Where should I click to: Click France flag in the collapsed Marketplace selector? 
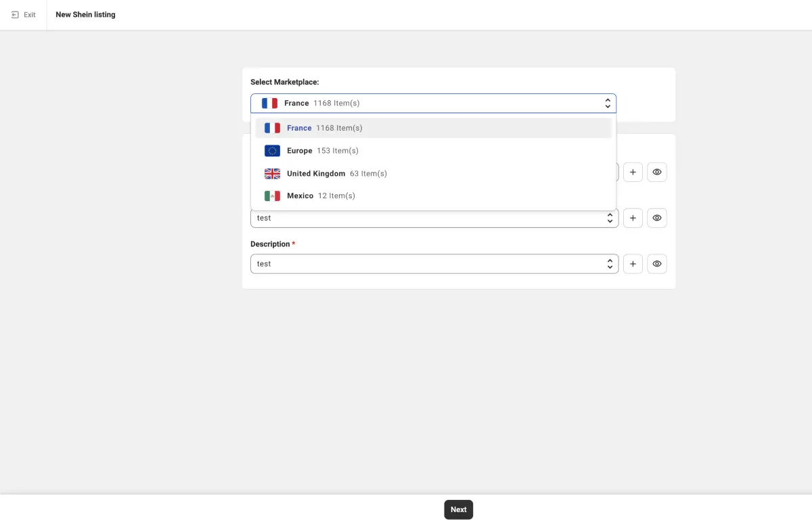pyautogui.click(x=269, y=104)
